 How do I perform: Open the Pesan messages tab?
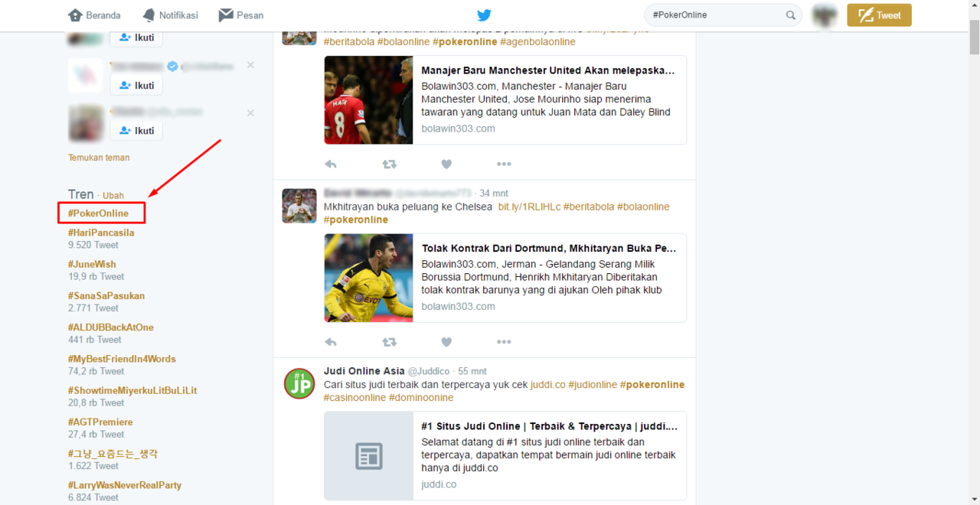pyautogui.click(x=240, y=15)
